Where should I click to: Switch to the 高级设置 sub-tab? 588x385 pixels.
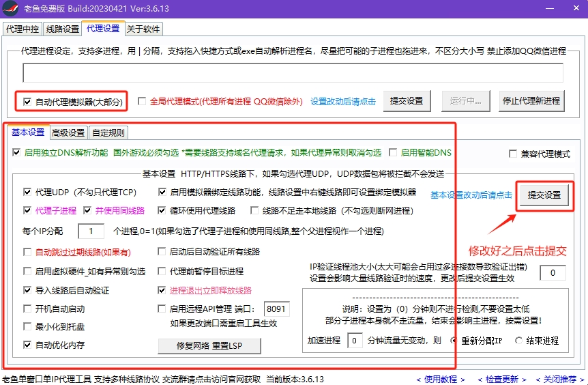coord(68,133)
